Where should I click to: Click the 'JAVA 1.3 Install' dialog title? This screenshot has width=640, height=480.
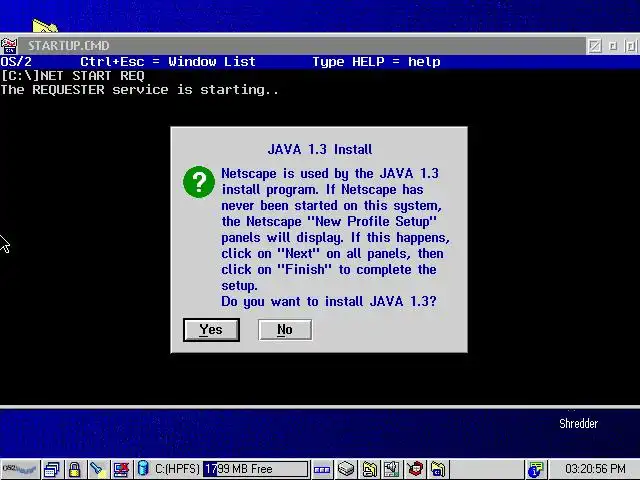tap(320, 149)
